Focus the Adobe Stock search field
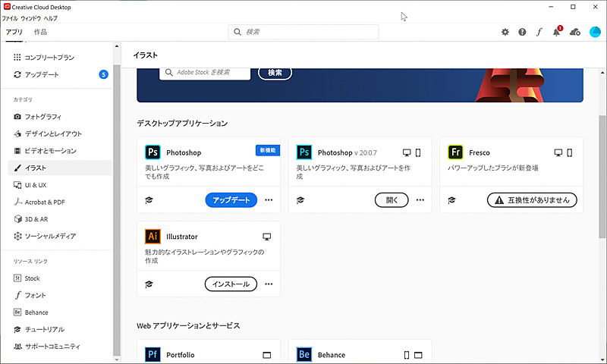The image size is (607, 364). pyautogui.click(x=205, y=73)
